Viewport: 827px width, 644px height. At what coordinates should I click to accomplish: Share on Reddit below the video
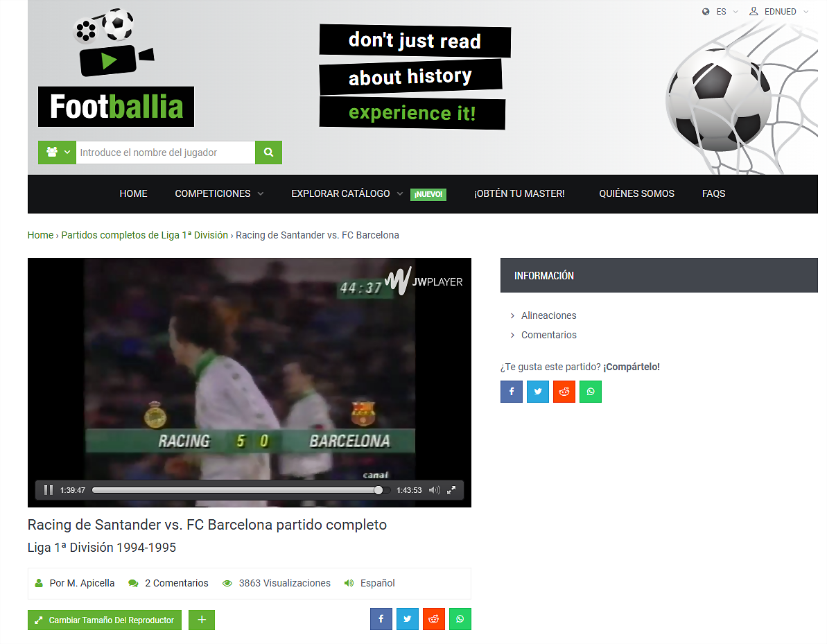[x=434, y=619]
